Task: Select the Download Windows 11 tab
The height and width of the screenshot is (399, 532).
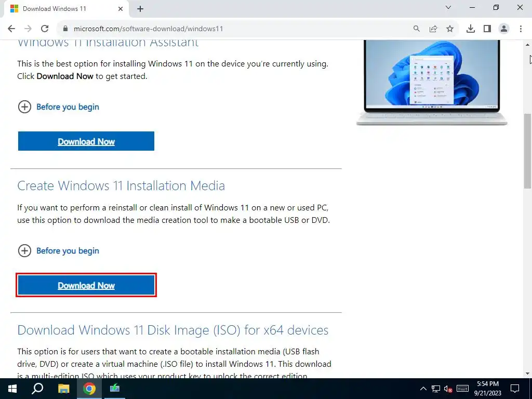Action: 66,9
